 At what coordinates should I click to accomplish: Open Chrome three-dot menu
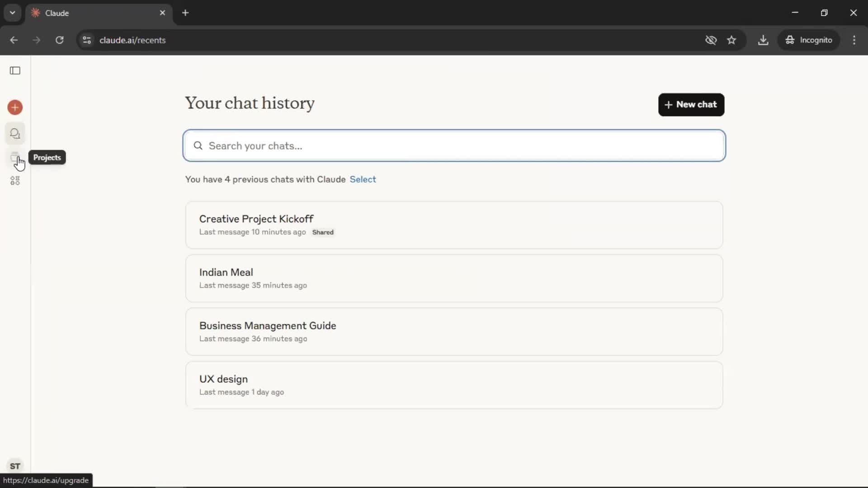(x=854, y=40)
